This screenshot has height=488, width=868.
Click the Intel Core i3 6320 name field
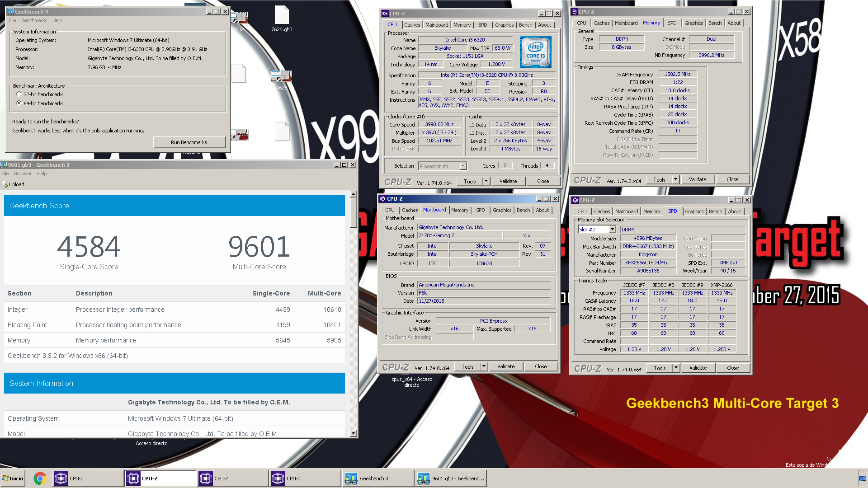pos(465,40)
